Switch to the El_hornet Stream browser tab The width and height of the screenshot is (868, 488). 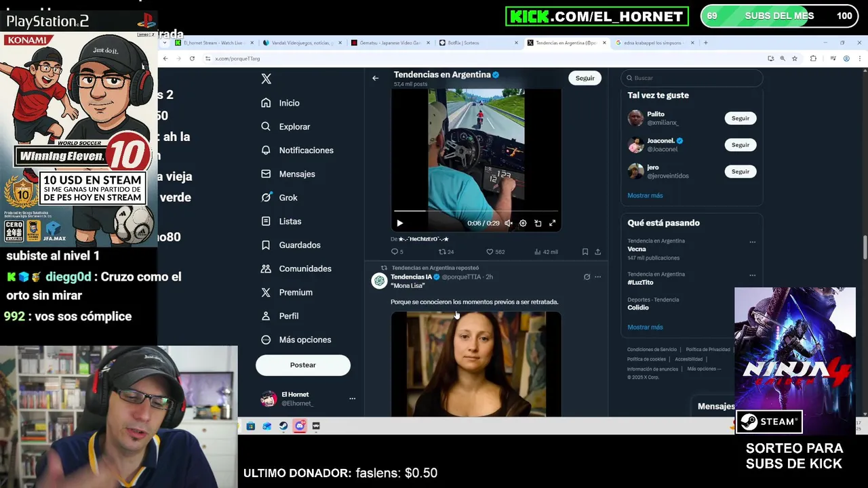214,43
